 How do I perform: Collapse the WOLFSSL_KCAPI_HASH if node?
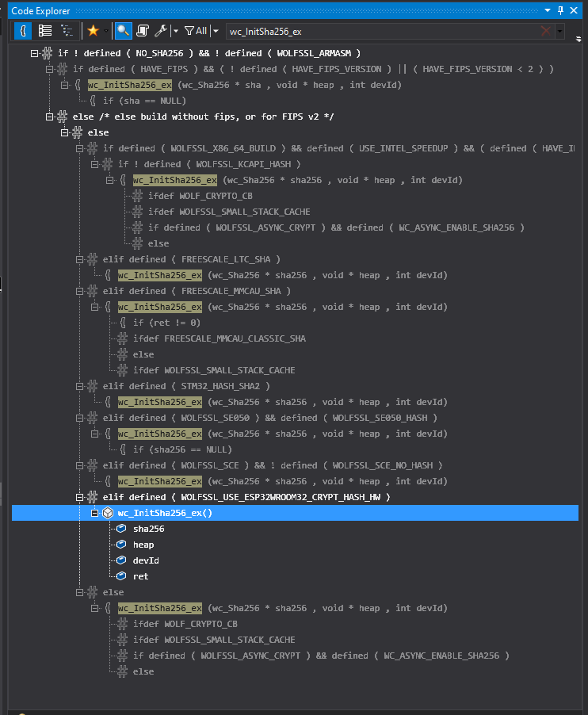click(x=94, y=165)
